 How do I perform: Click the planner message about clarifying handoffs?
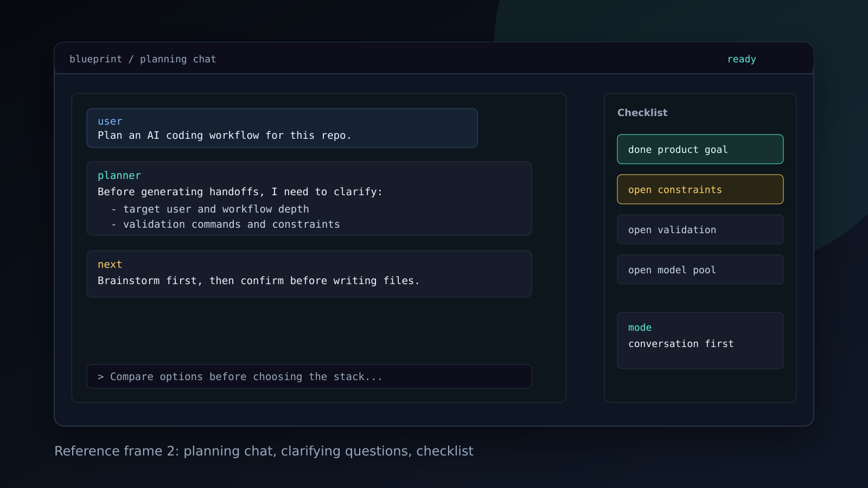pos(309,198)
